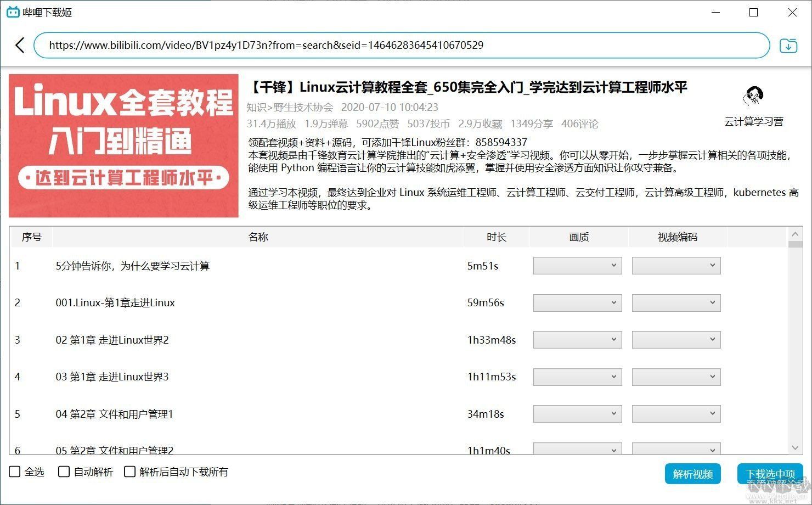Open the 视频编码 dropdown for episode 1
The image size is (812, 505).
click(x=676, y=265)
